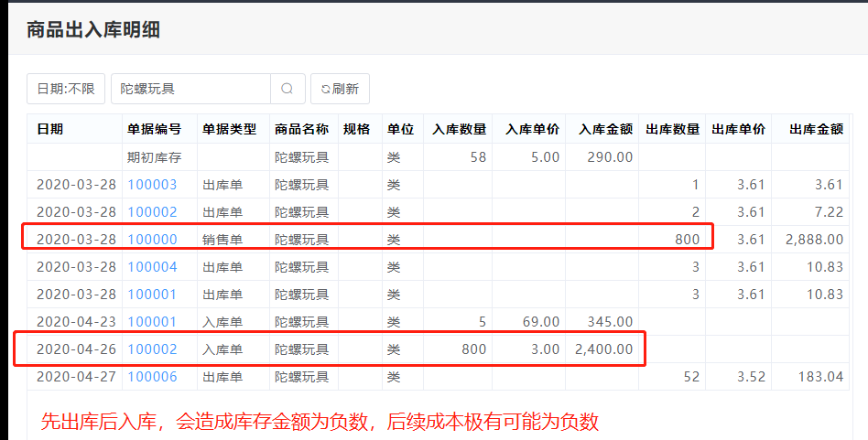Open document link 100003

(152, 185)
